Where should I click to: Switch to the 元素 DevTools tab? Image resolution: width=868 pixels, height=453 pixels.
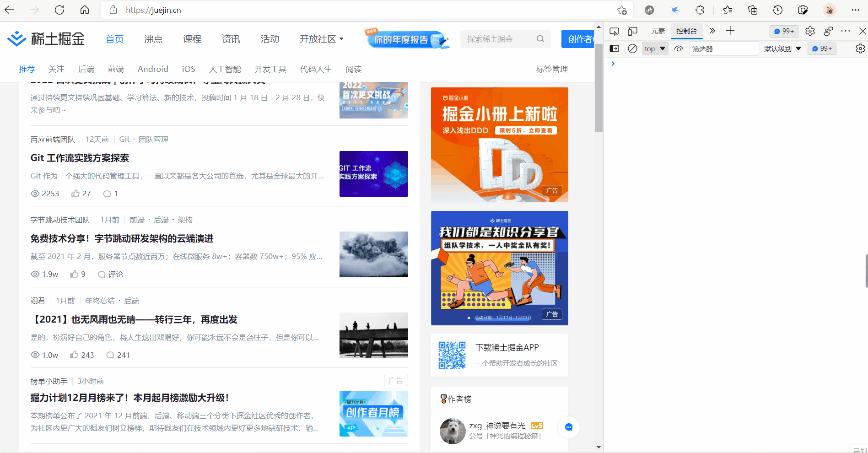tap(658, 31)
